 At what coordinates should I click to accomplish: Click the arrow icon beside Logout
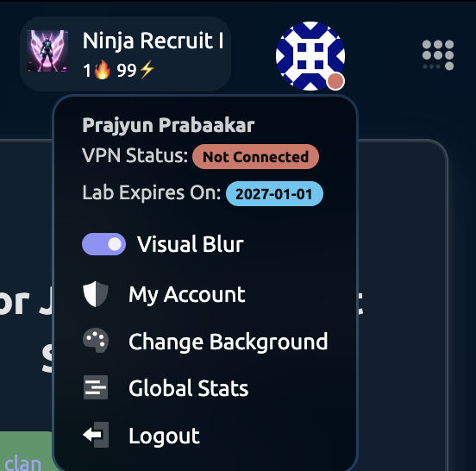point(96,435)
